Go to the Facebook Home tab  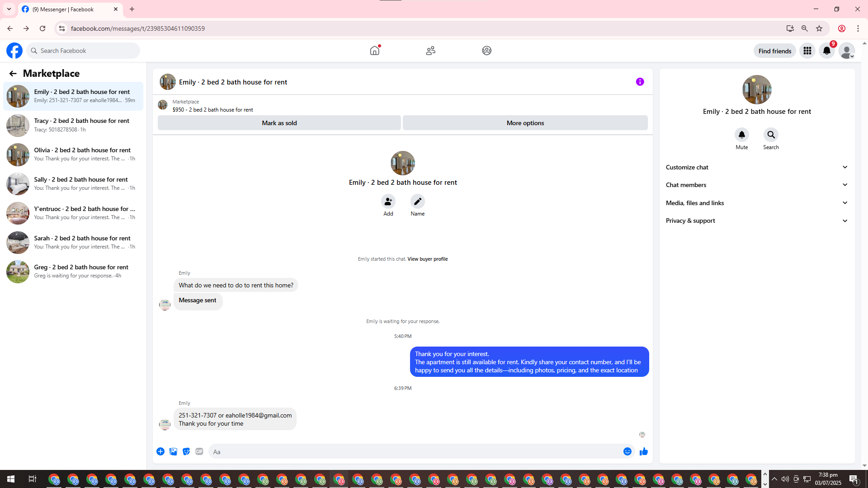[374, 51]
